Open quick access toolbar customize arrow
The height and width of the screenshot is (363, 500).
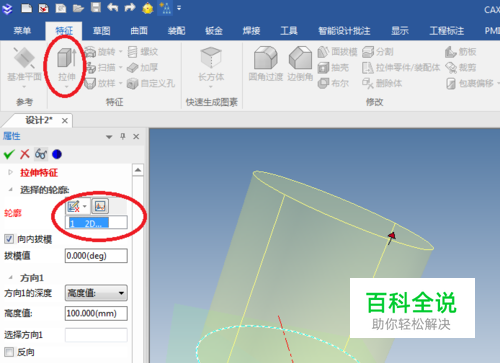179,7
